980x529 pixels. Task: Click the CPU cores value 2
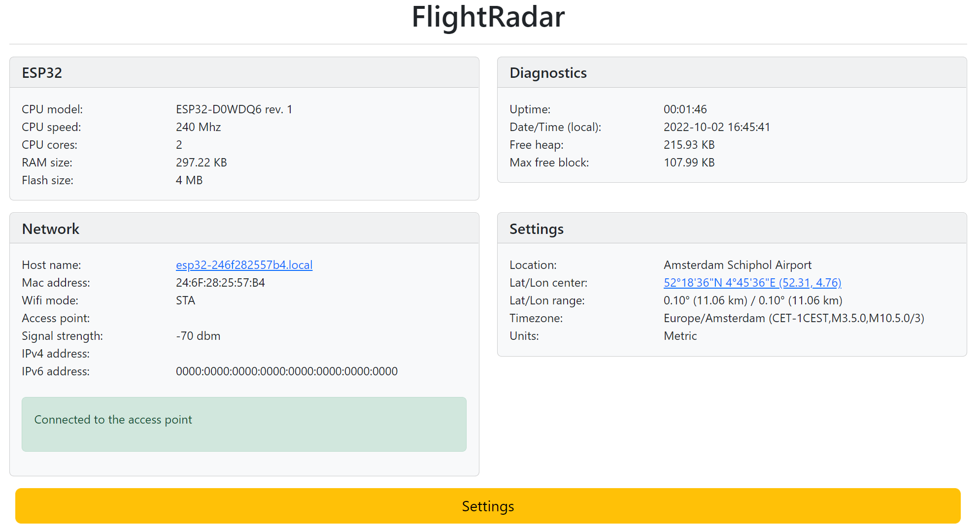click(x=179, y=145)
